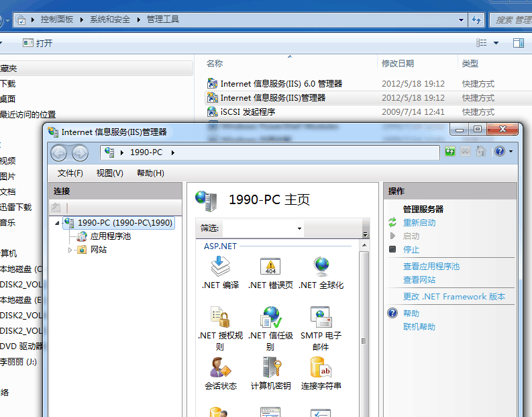Select 应用程序池 in the connections tree

(x=110, y=236)
